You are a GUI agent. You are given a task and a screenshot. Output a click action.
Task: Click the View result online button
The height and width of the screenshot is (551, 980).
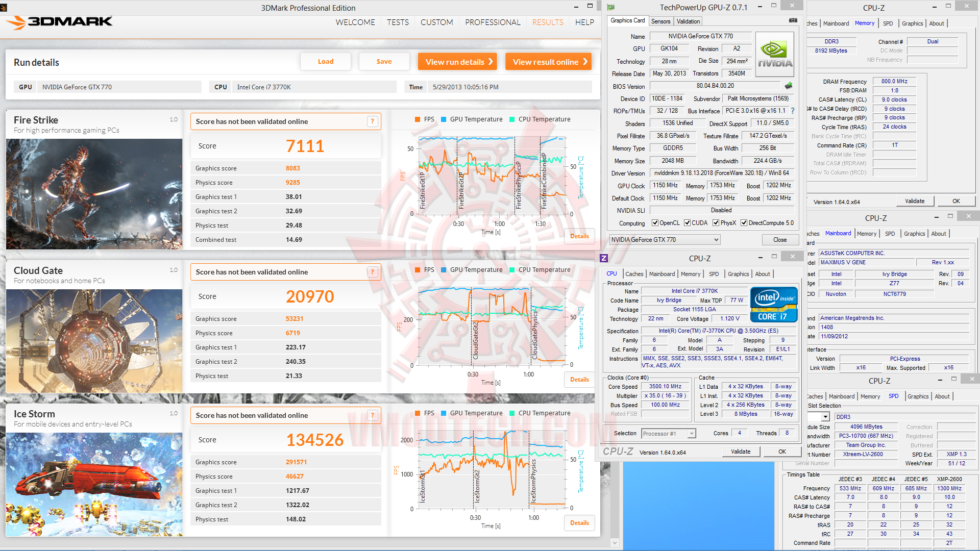point(548,62)
